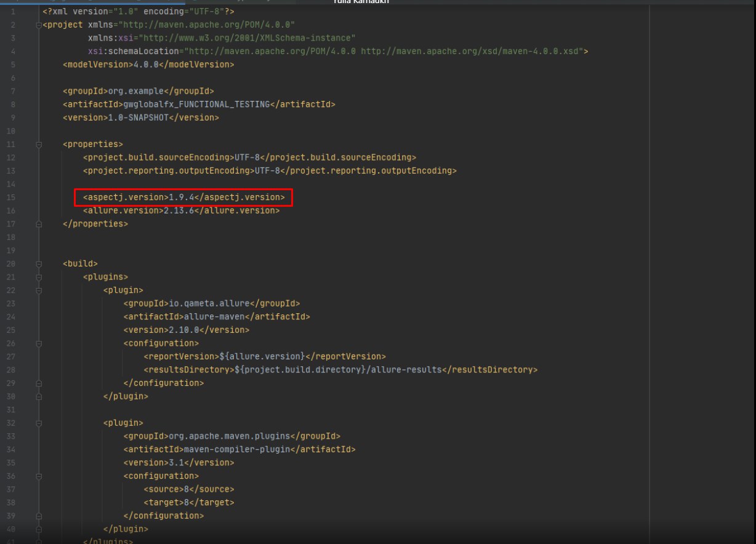Click the opening plugins tag
Viewport: 756px width, 544px height.
click(105, 277)
